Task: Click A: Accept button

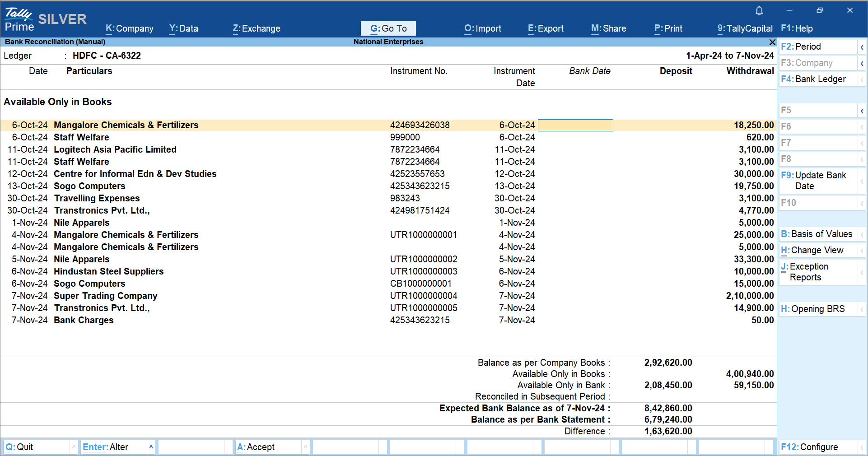Action: click(269, 447)
